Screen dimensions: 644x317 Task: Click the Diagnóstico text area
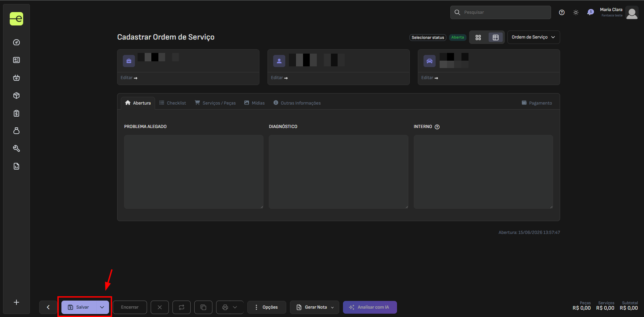339,172
